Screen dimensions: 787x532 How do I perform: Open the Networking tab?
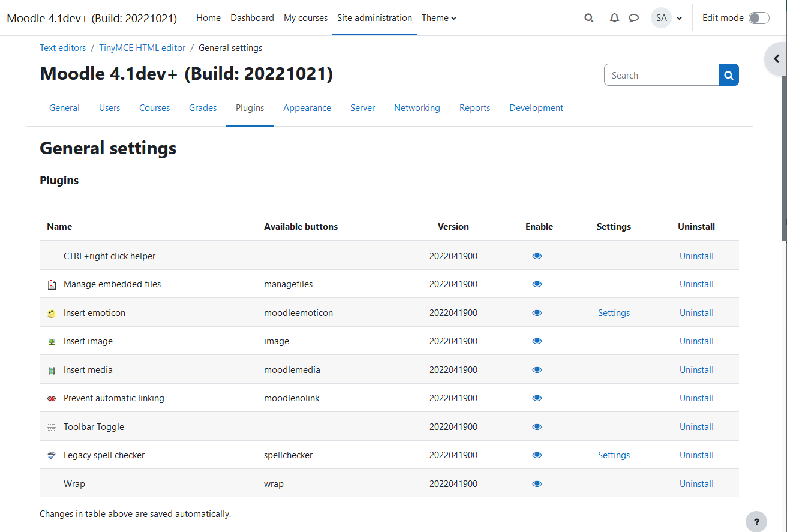(417, 108)
